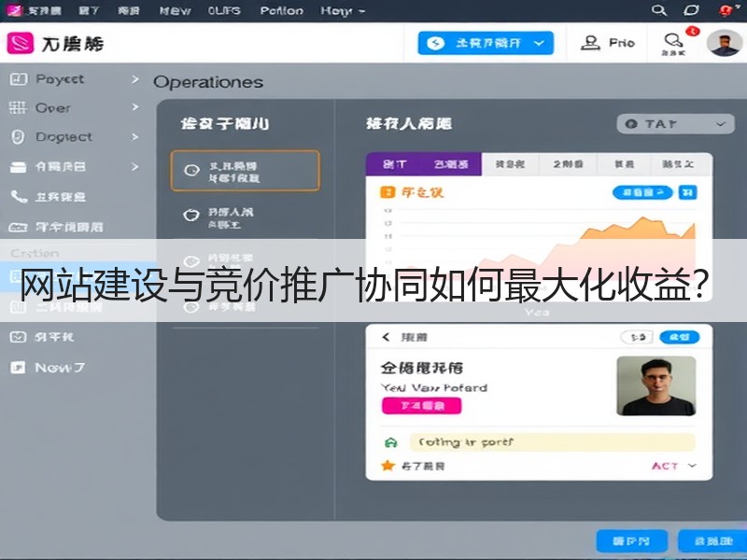The width and height of the screenshot is (747, 560).
Task: Select the second radio option circle
Action: pyautogui.click(x=191, y=216)
